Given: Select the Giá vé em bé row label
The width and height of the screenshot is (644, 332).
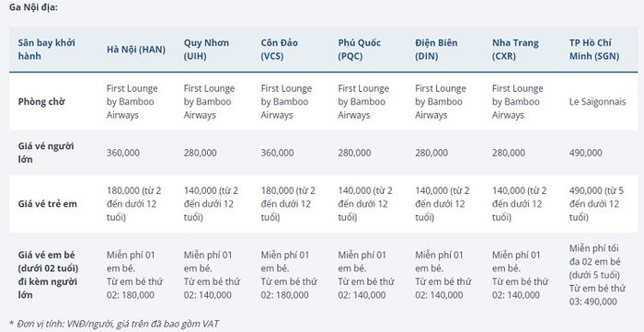Looking at the screenshot, I should [x=48, y=275].
